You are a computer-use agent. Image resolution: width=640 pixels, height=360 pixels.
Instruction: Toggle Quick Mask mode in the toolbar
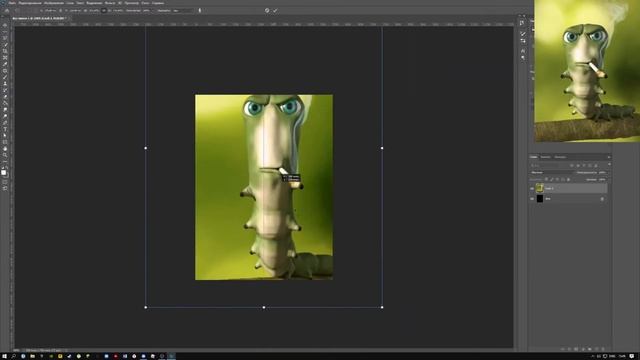tap(5, 181)
